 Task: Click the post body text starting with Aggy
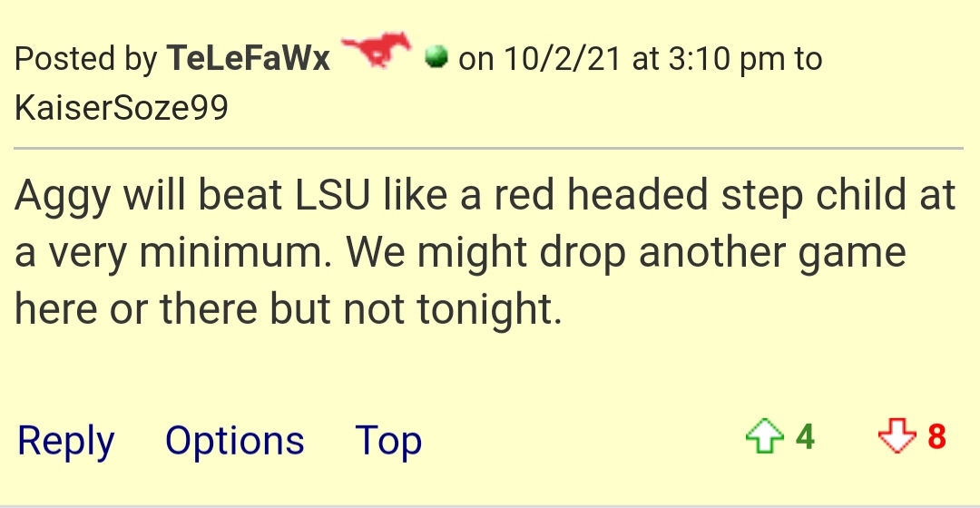(x=485, y=251)
